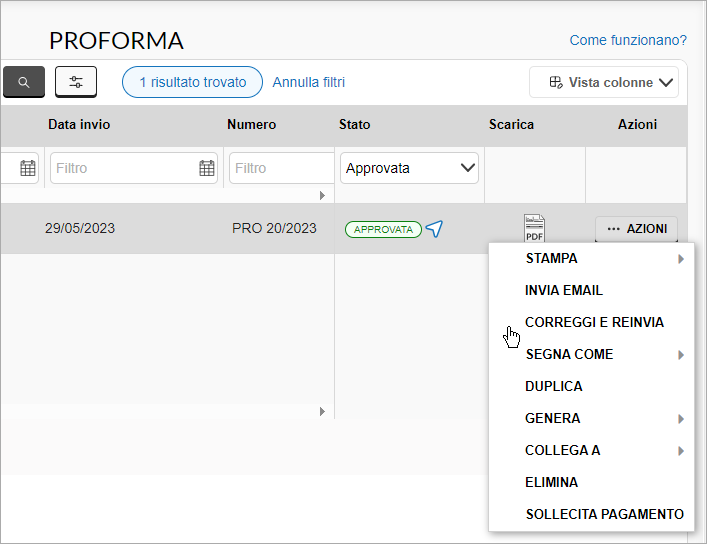The height and width of the screenshot is (544, 707).
Task: Expand the STAMPA submenu arrow
Action: [681, 259]
